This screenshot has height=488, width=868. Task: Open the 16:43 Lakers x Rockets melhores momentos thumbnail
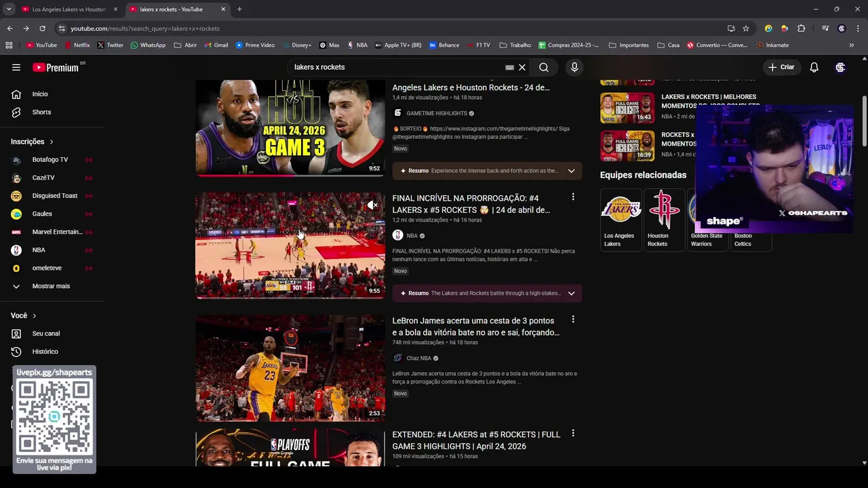[x=627, y=107]
